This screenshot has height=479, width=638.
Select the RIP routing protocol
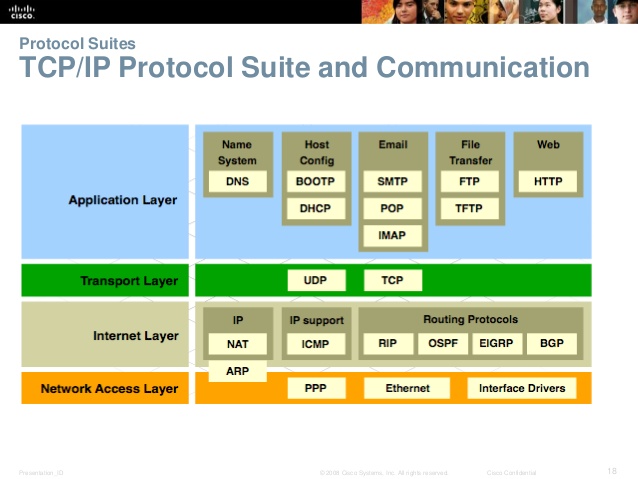(388, 343)
